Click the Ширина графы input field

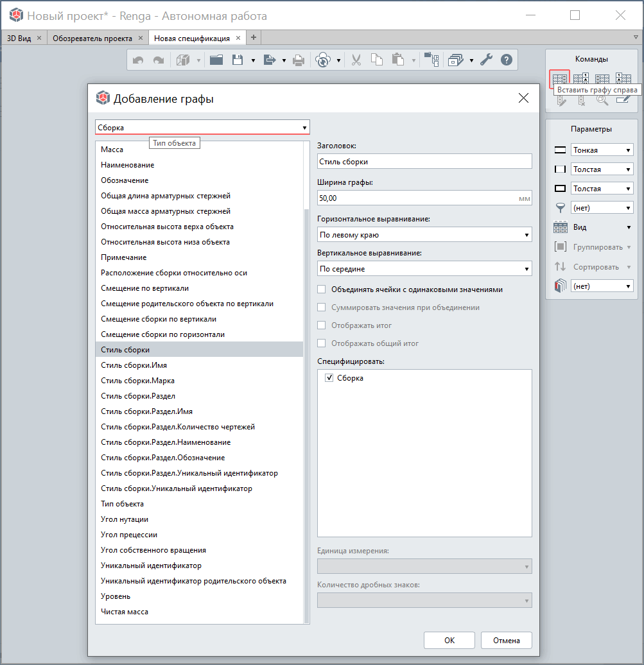(x=424, y=198)
